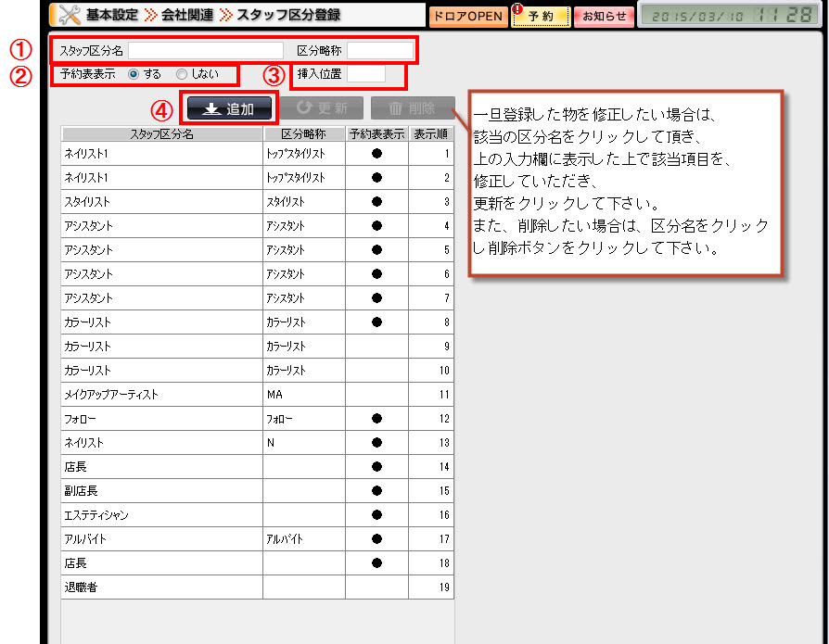Select the しない radio button

tap(182, 74)
